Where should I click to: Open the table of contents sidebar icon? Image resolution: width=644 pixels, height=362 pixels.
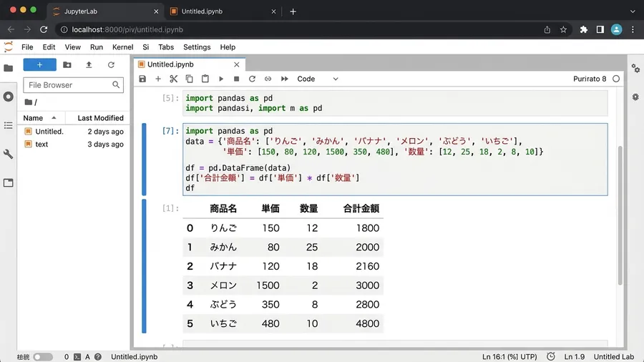click(8, 125)
